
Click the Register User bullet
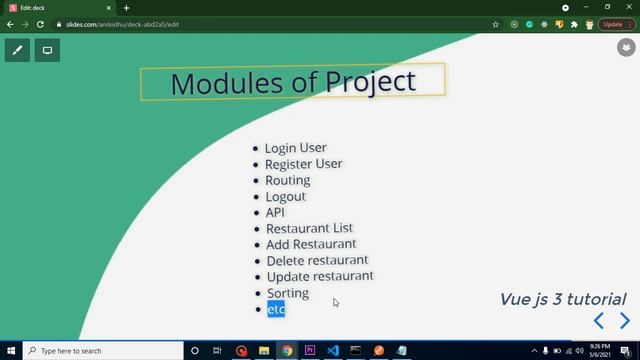tap(304, 164)
